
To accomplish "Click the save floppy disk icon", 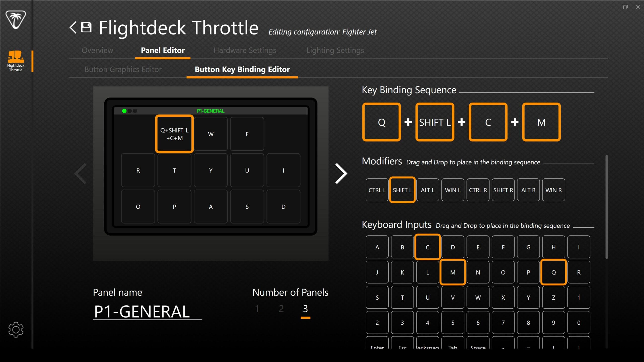I will [86, 27].
